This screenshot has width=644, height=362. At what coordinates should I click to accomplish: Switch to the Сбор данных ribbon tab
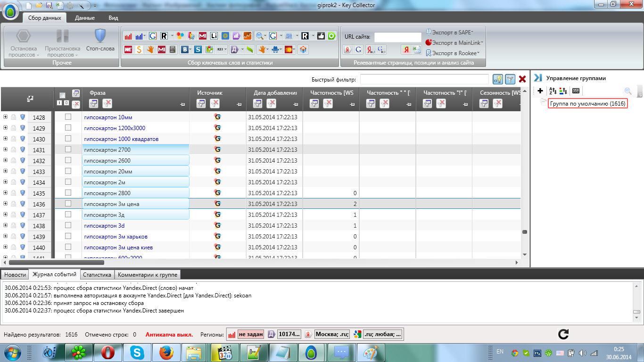coord(45,18)
